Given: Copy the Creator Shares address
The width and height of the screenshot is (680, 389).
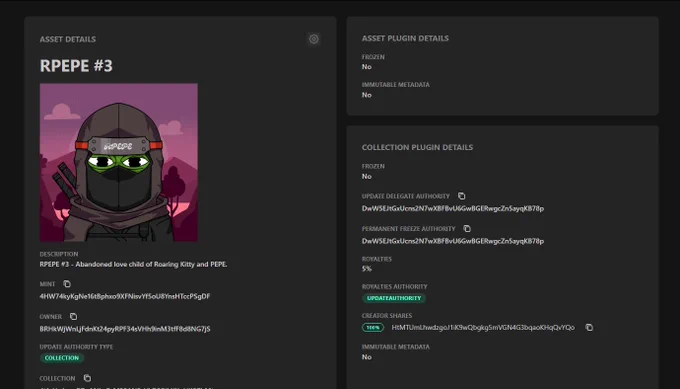Looking at the screenshot, I should tap(589, 327).
